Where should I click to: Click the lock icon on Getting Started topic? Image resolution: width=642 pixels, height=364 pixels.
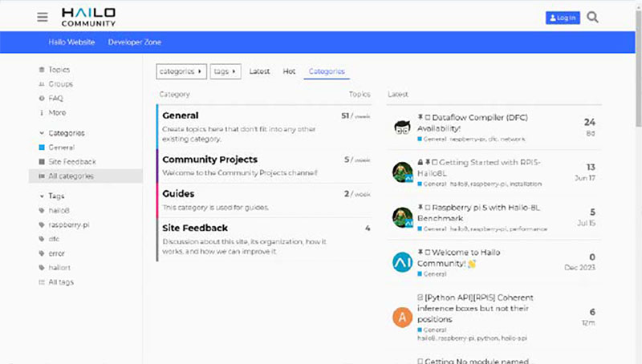pyautogui.click(x=420, y=163)
